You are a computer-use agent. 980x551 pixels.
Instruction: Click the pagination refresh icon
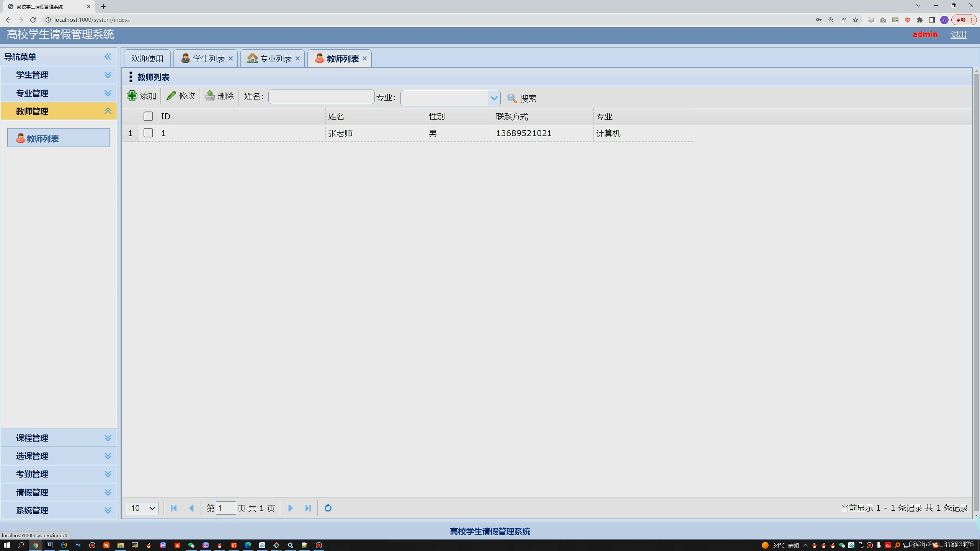click(x=328, y=508)
